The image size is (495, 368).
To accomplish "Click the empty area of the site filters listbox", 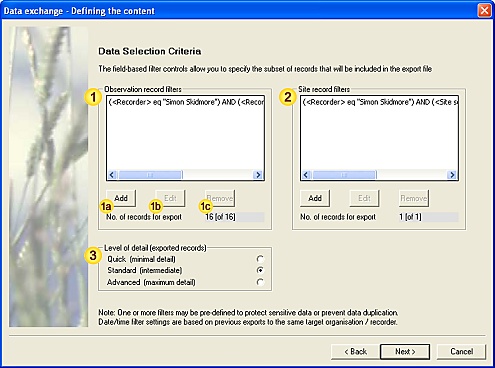I will click(x=380, y=138).
